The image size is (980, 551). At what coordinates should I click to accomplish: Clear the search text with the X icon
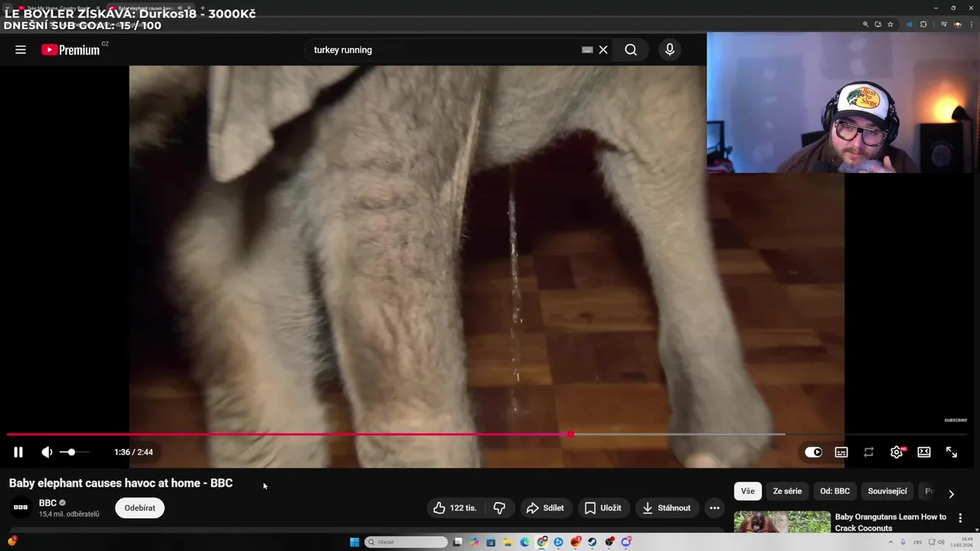(603, 50)
